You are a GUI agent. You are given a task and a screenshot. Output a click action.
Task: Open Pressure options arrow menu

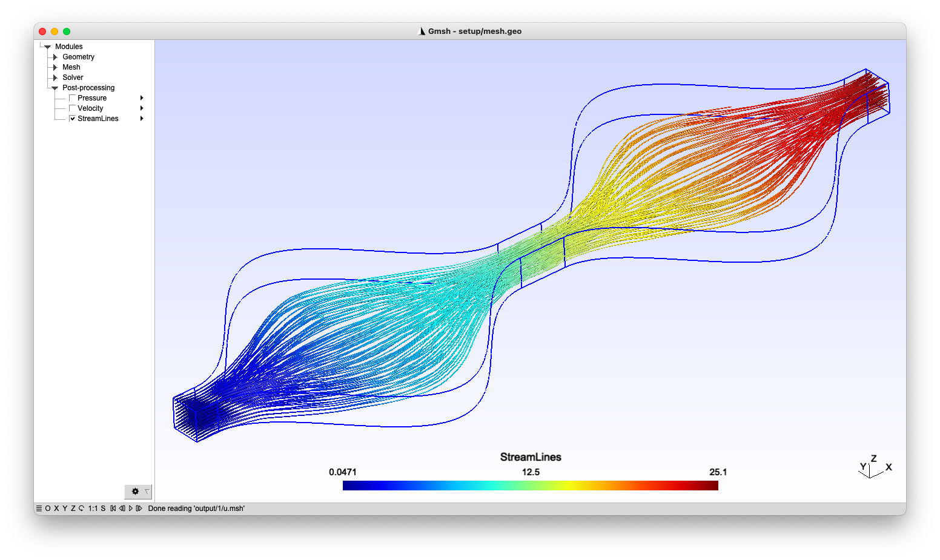click(x=142, y=98)
